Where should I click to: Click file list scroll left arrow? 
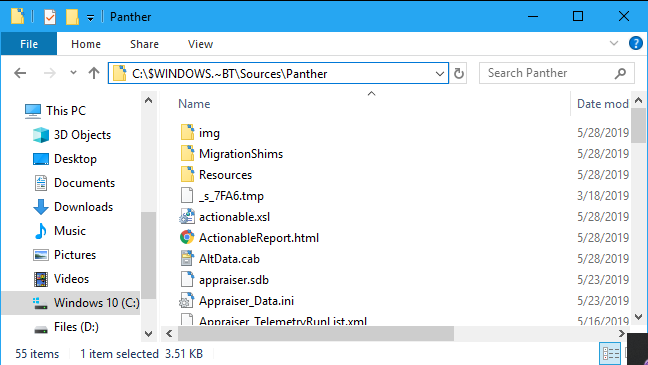(x=169, y=334)
